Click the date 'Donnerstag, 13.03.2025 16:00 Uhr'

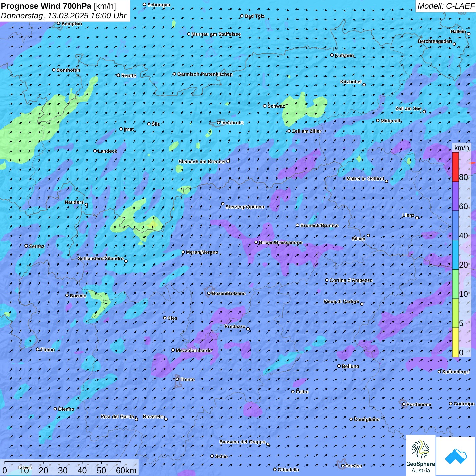pos(64,16)
